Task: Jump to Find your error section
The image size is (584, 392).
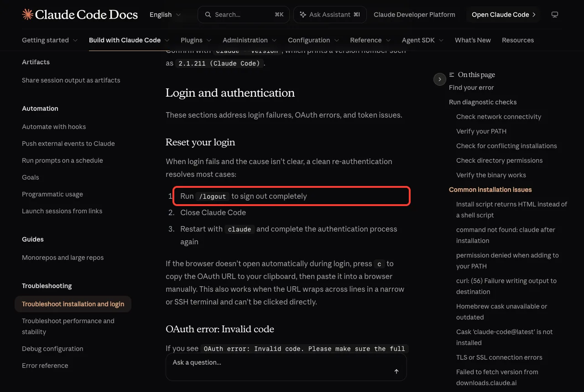Action: point(471,88)
